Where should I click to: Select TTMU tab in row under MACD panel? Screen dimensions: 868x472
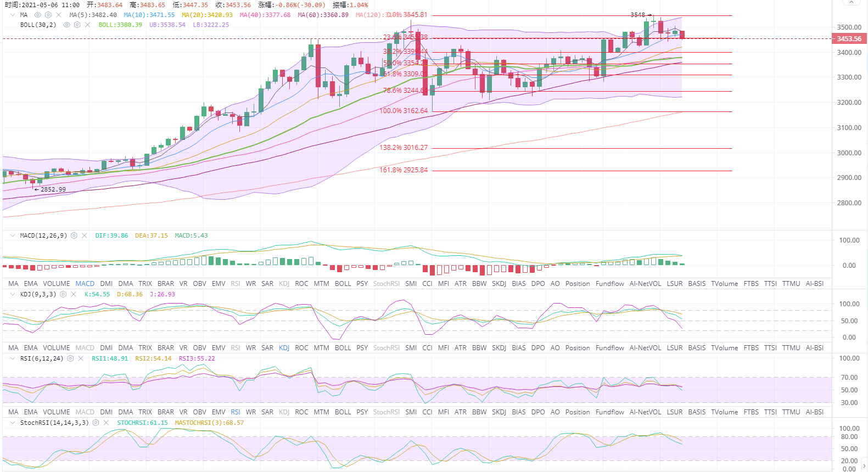(x=791, y=284)
